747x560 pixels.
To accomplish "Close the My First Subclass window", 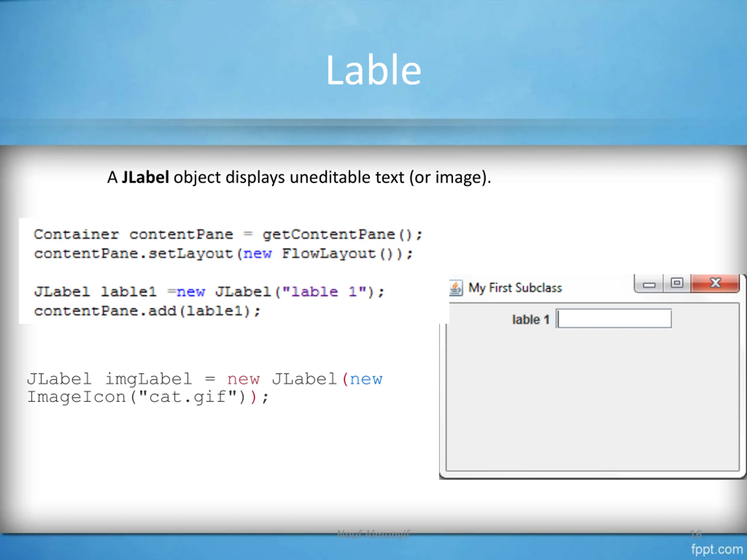I will 715,283.
